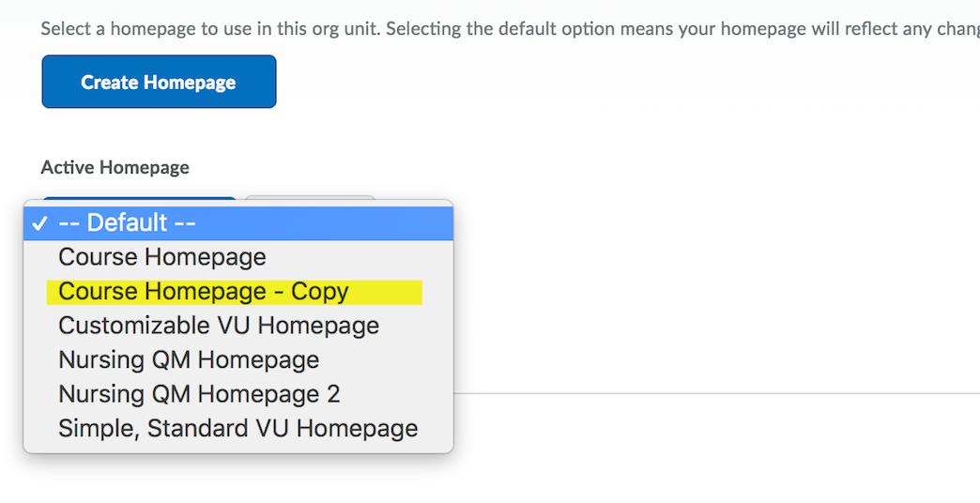Click the blue dropdown edge behind the list

(x=141, y=199)
